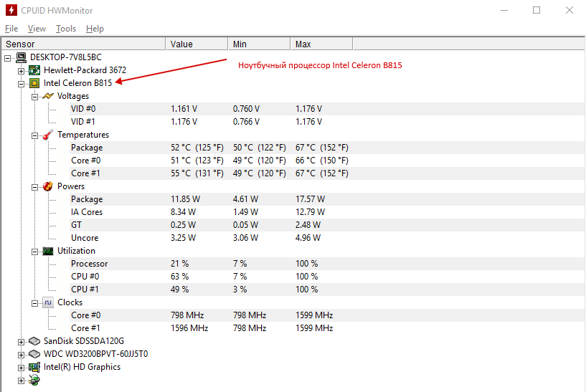Click the SanDisk SDSSDA120G drive icon
The width and height of the screenshot is (586, 392).
(x=34, y=341)
